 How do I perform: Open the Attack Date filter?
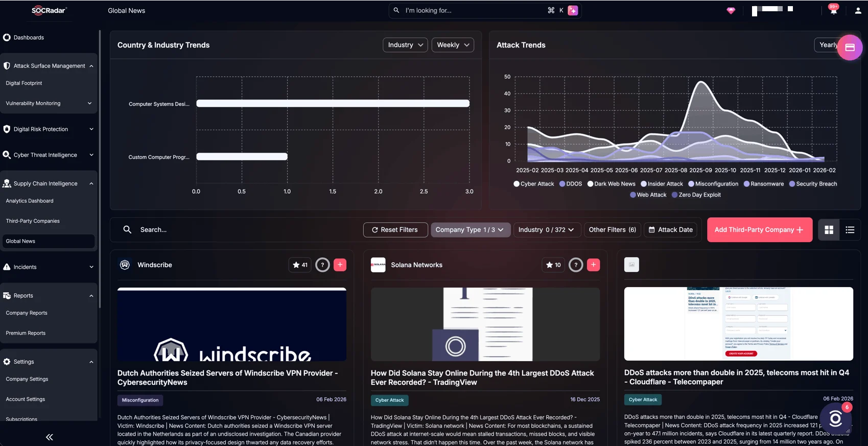coord(671,230)
